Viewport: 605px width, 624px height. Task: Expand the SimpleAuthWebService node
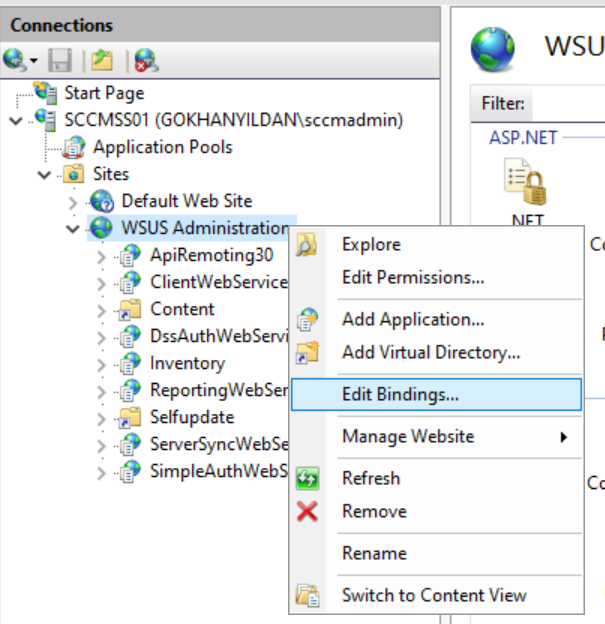[x=101, y=474]
